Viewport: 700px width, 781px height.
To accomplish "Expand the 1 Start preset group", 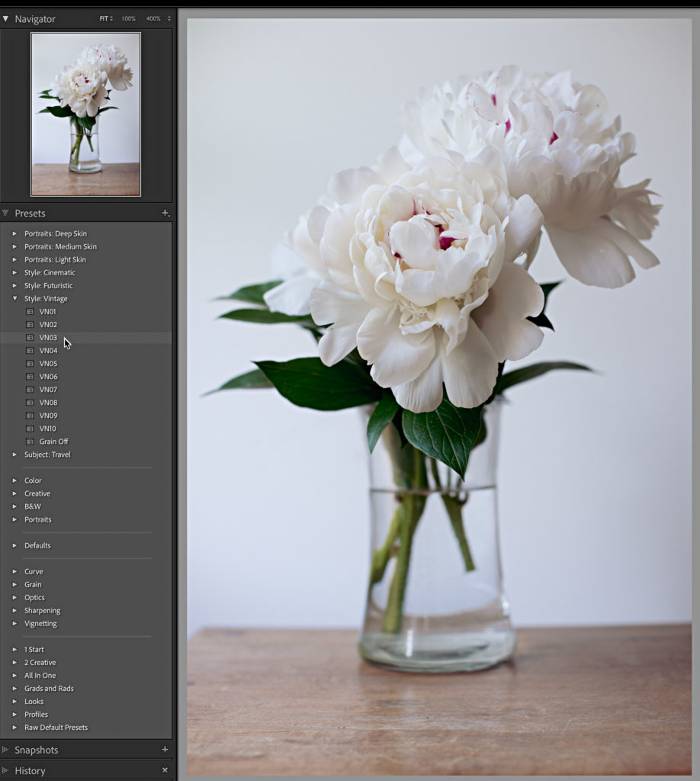I will coord(14,649).
